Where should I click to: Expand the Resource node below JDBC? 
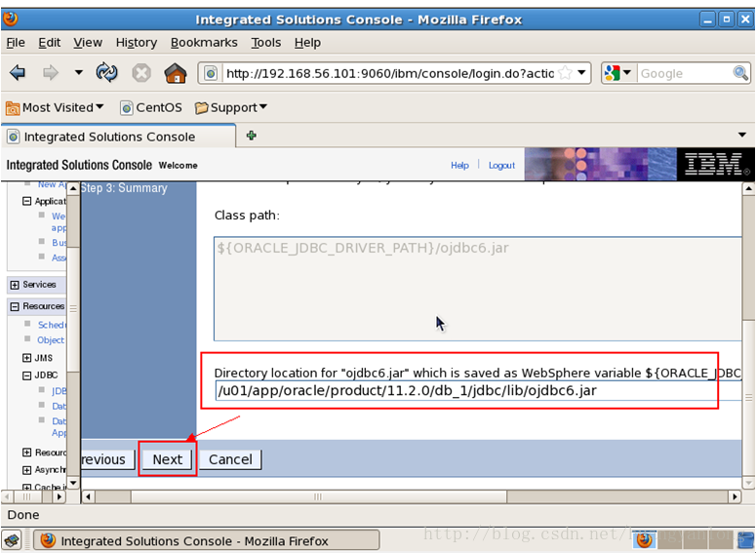[x=27, y=453]
